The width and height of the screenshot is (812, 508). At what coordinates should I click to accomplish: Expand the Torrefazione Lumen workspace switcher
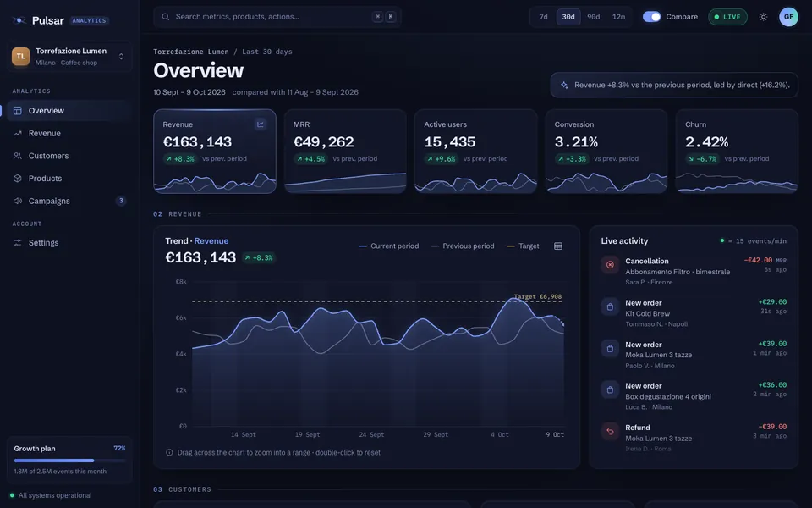click(x=69, y=57)
